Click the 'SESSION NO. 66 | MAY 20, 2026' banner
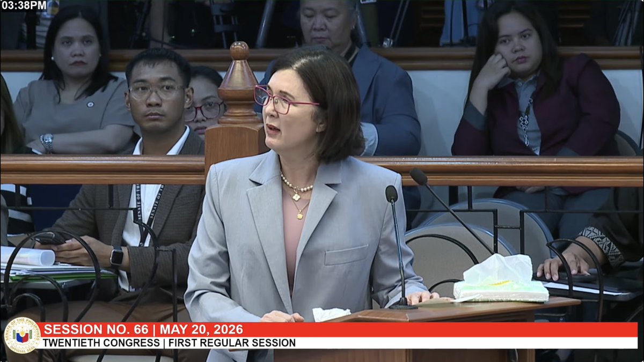Image resolution: width=644 pixels, height=362 pixels. point(339,329)
